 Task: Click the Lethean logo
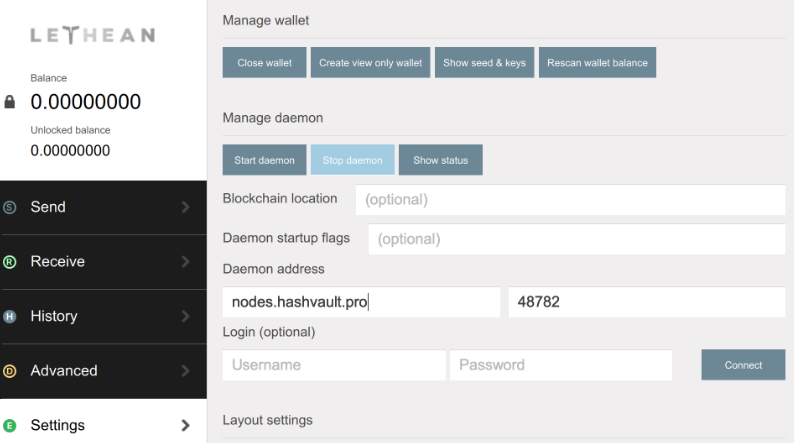pos(92,35)
